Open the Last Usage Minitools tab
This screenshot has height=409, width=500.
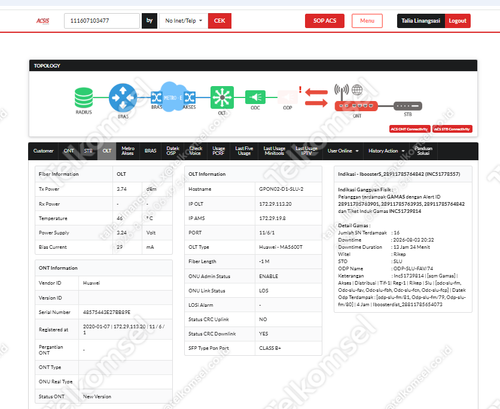coord(274,151)
